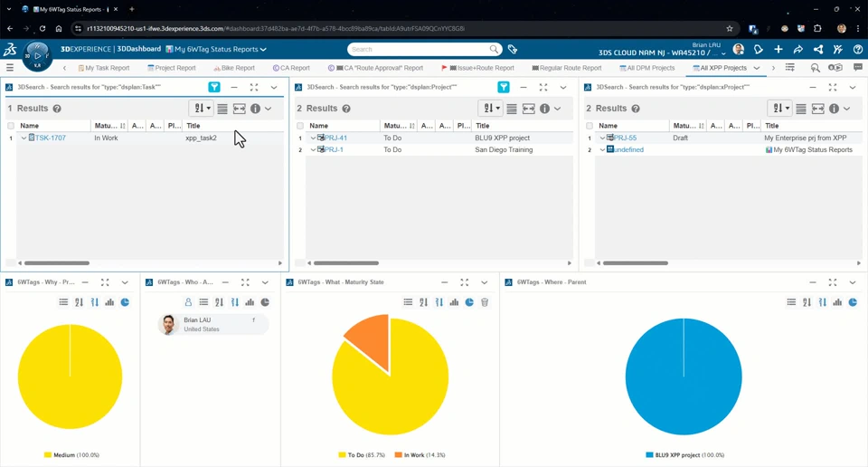Click the trash icon in the Maturity State widget
This screenshot has width=868, height=467.
coord(485,302)
